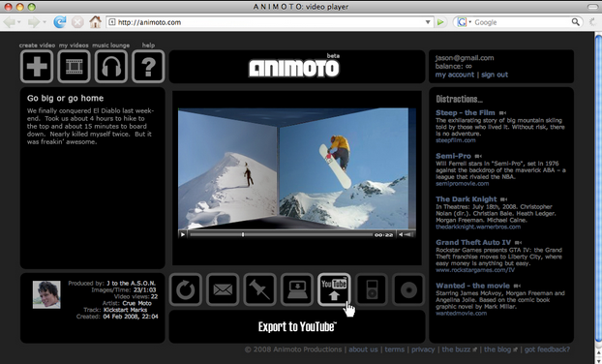Open the help question mark icon
The width and height of the screenshot is (602, 364).
pos(148,67)
